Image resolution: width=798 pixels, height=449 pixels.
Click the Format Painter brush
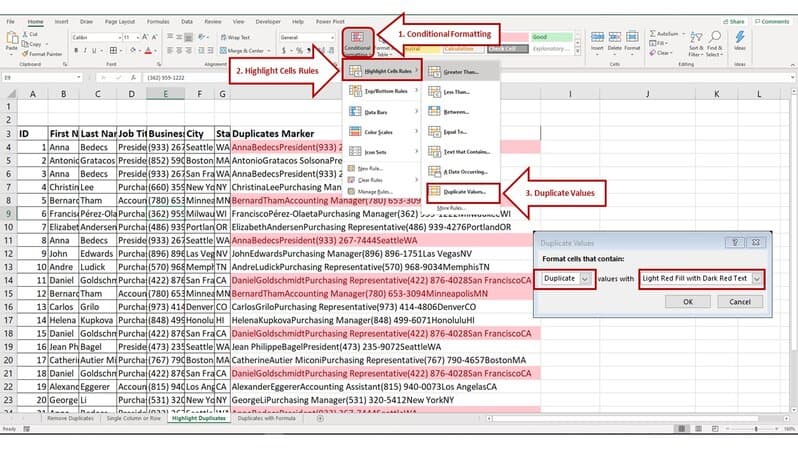[25, 54]
